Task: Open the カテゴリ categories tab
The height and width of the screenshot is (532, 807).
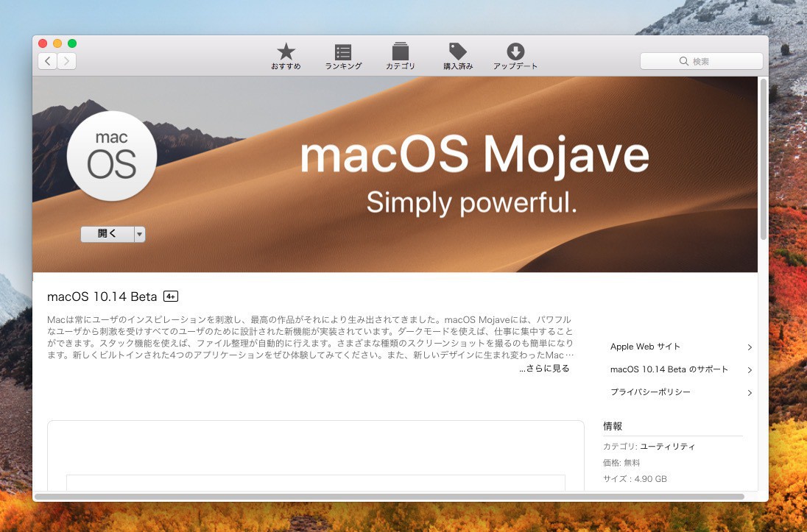Action: pos(401,56)
